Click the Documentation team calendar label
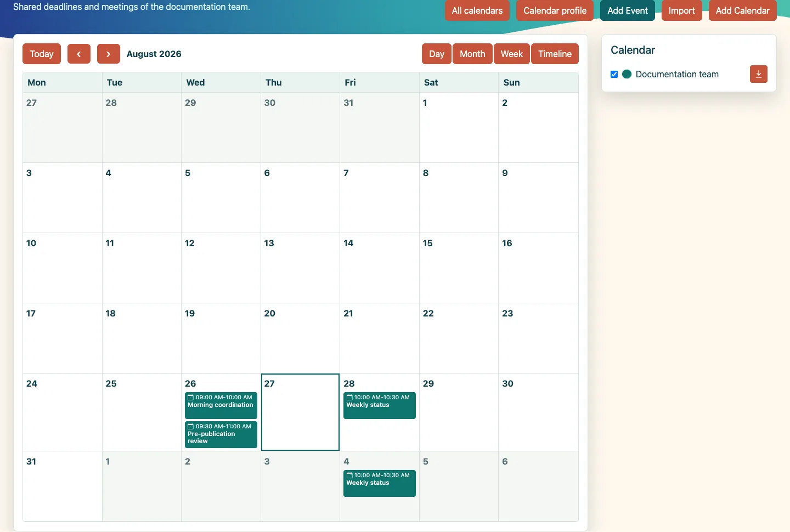Image resolution: width=790 pixels, height=532 pixels. 677,74
